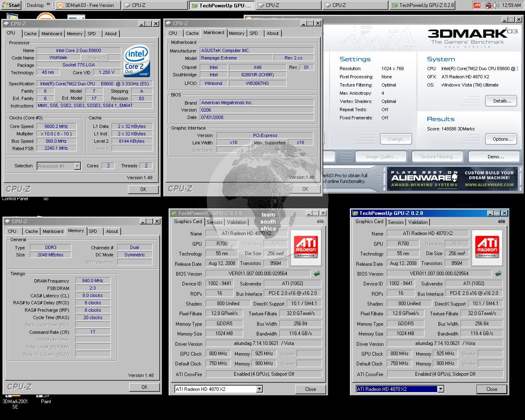Switch to Cache tab in top-left CPU-Z

click(30, 34)
